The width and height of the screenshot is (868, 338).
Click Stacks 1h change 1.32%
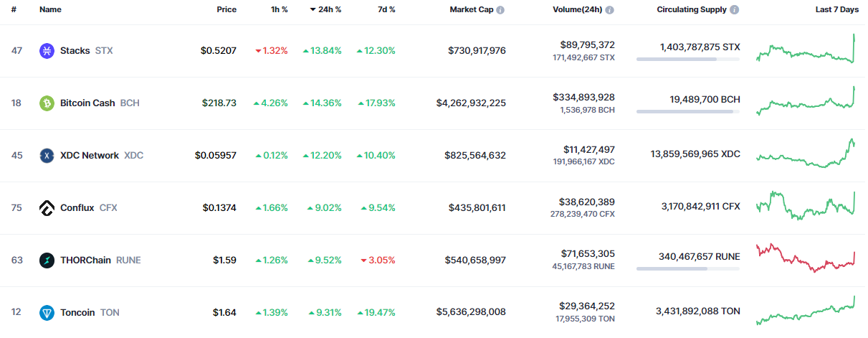(272, 51)
